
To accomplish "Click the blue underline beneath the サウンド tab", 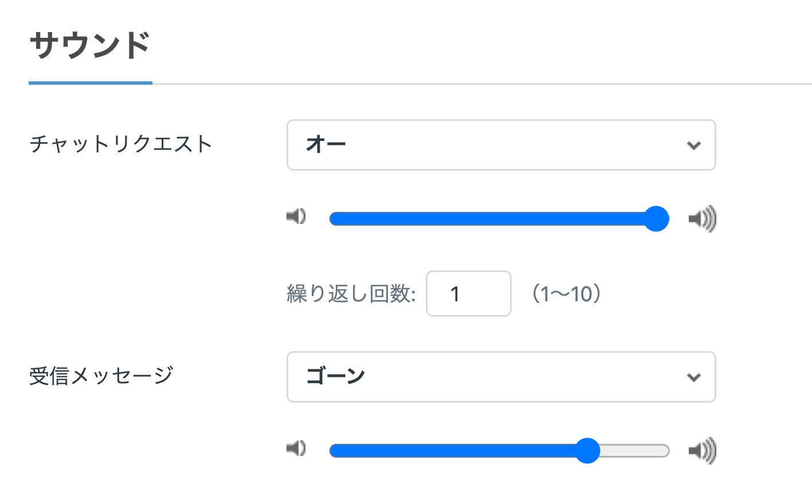I will (x=90, y=83).
